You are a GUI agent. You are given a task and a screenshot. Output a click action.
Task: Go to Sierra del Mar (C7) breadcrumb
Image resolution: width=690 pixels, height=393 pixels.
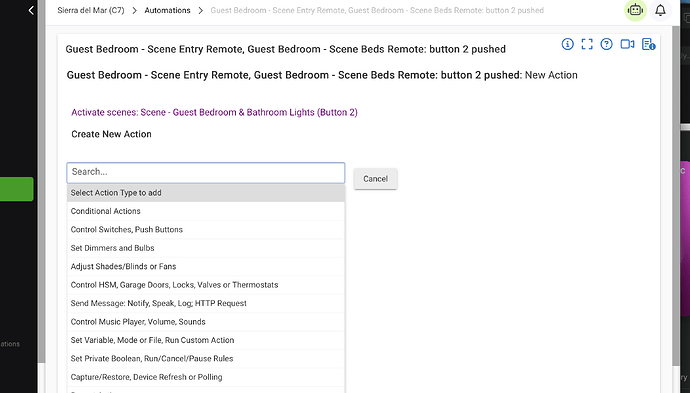click(x=91, y=10)
